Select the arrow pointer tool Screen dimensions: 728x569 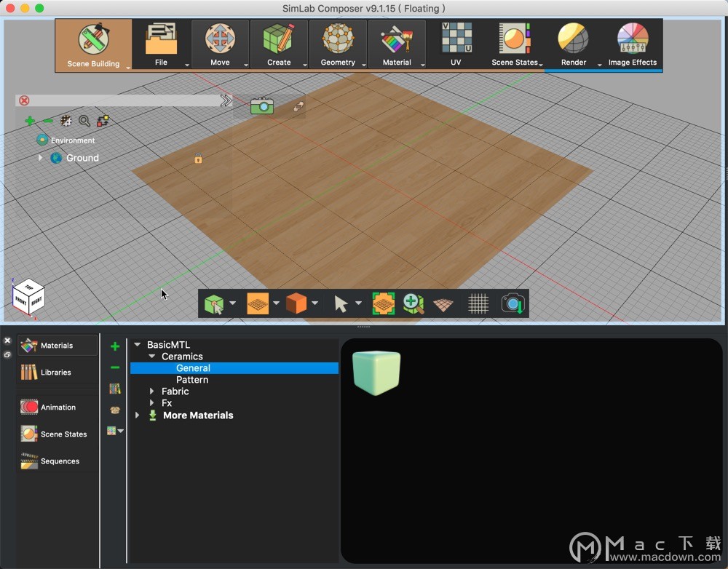click(341, 304)
